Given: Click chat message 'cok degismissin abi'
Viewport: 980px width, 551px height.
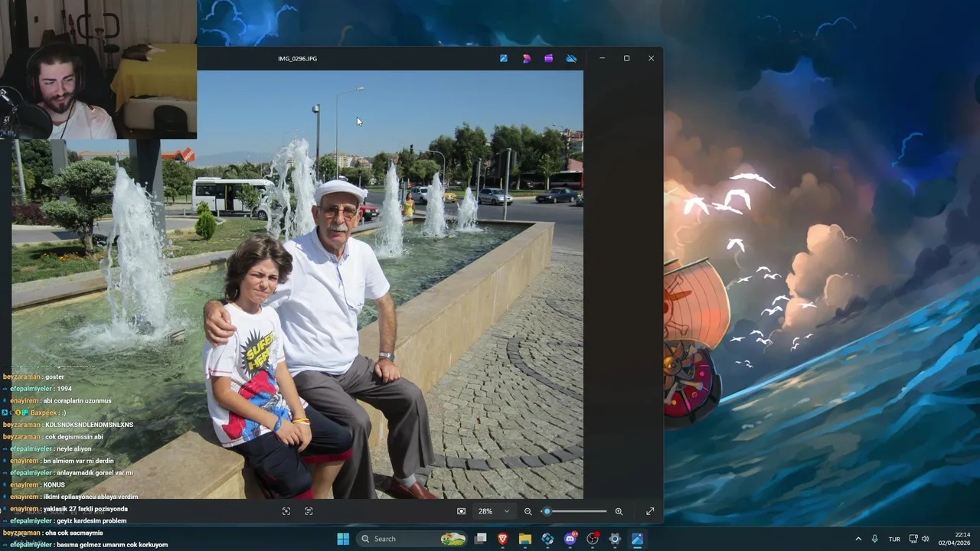Looking at the screenshot, I should point(74,437).
